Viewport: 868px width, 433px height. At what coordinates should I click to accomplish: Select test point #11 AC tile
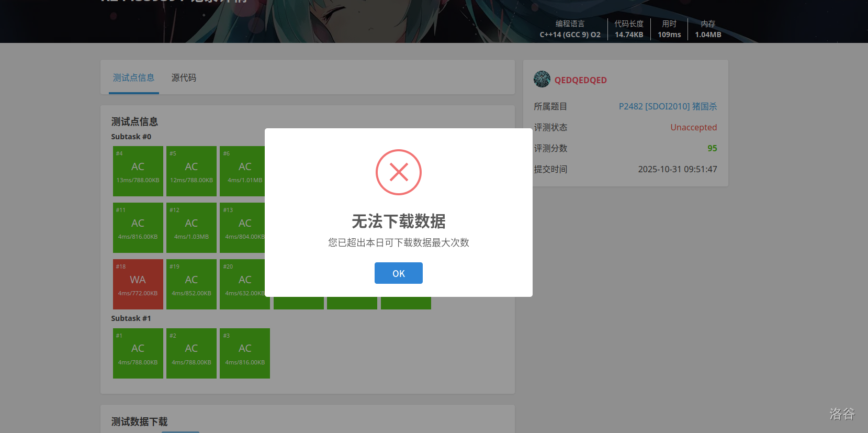coord(138,228)
